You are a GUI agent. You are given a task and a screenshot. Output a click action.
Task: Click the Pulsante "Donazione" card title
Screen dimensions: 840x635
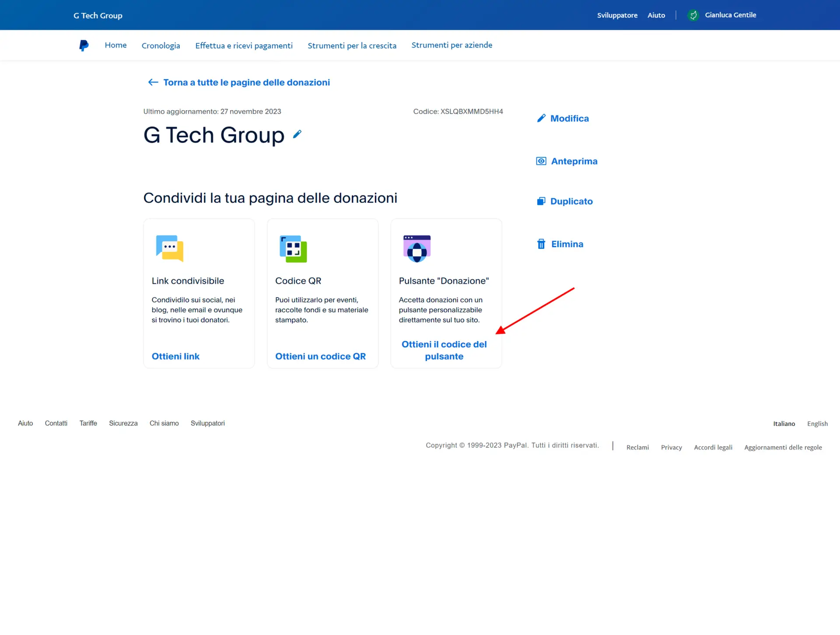coord(444,281)
